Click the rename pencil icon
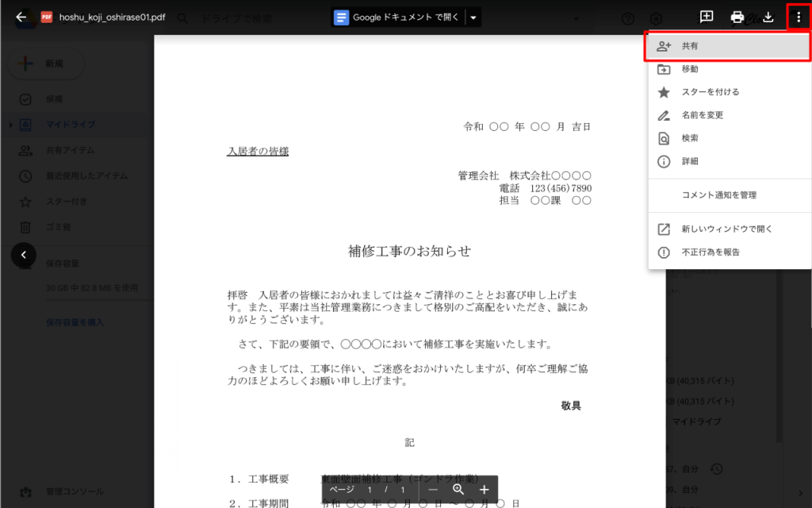Image resolution: width=812 pixels, height=508 pixels. pos(664,116)
